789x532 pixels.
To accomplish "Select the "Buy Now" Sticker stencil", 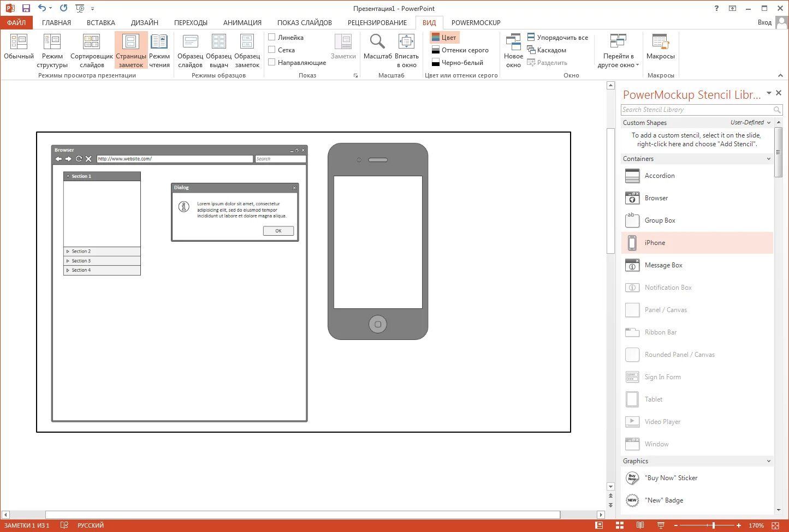I will click(x=697, y=478).
